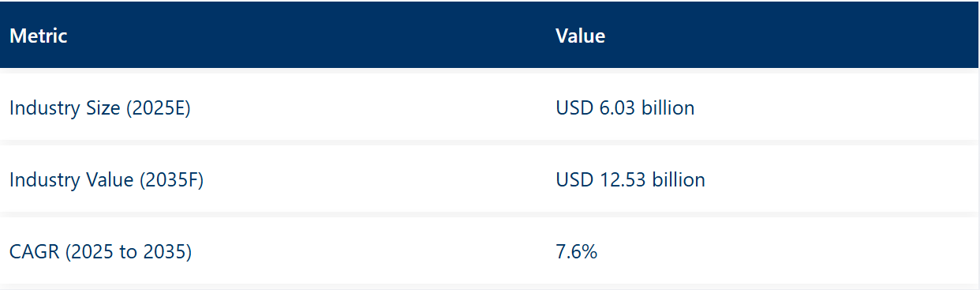
Task: Click the USD text before 6.03
Action: click(x=574, y=107)
